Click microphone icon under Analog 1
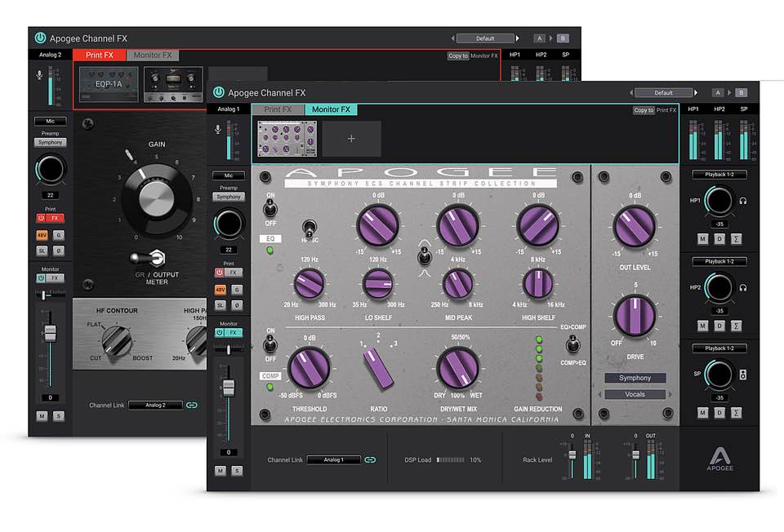This screenshot has height=532, width=784. (x=218, y=130)
